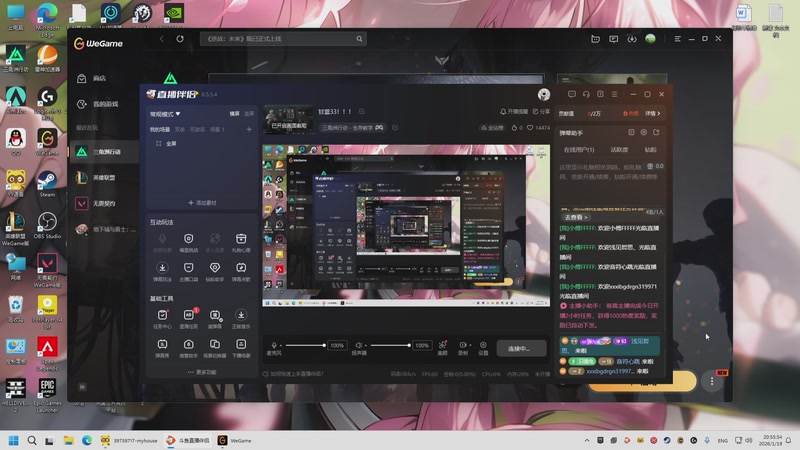Open the 读弹幕 danmaku reader tool
Screen dimensions: 800x450
click(215, 319)
